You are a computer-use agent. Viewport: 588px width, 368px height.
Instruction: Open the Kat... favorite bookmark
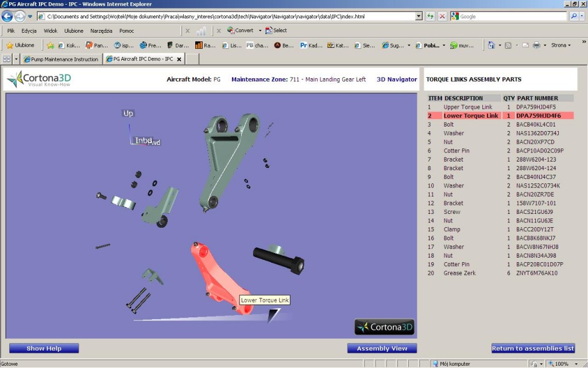click(x=338, y=45)
